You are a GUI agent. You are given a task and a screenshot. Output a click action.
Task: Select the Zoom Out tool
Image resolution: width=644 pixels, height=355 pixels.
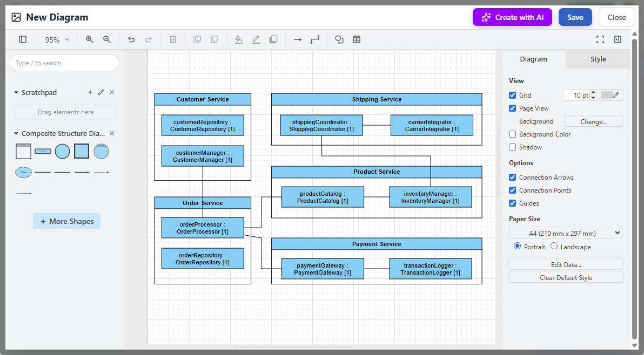(106, 39)
